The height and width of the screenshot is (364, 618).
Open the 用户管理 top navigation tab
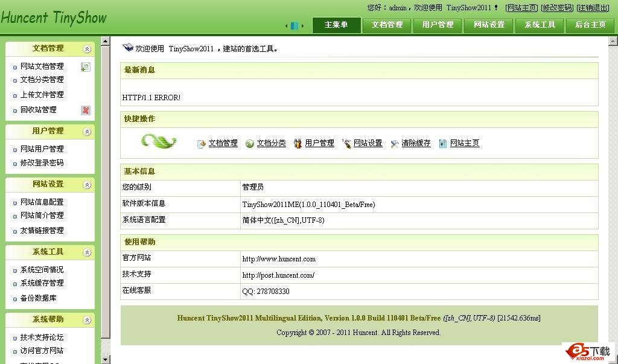(x=438, y=25)
